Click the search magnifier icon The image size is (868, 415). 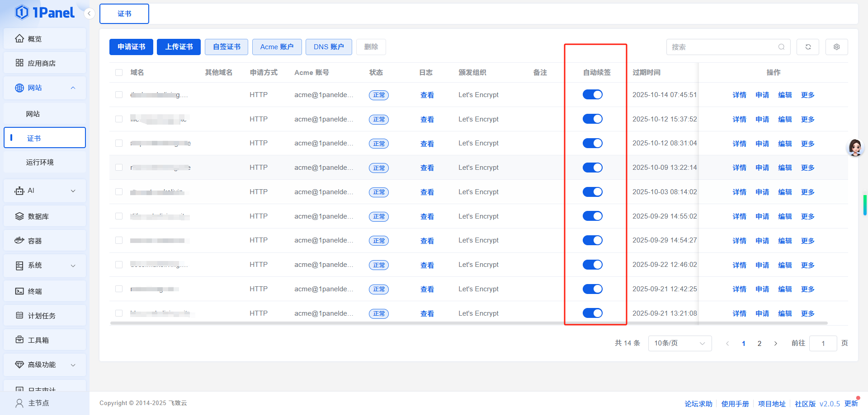pos(781,47)
